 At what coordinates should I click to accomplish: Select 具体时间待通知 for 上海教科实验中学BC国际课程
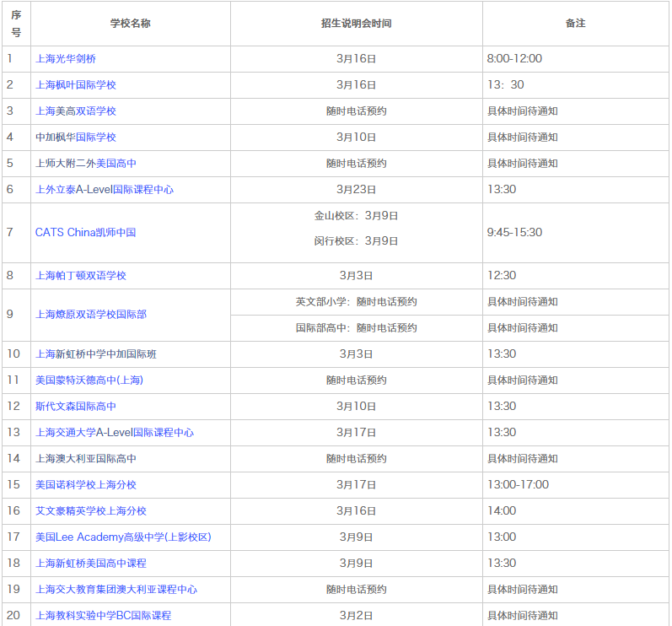(523, 615)
